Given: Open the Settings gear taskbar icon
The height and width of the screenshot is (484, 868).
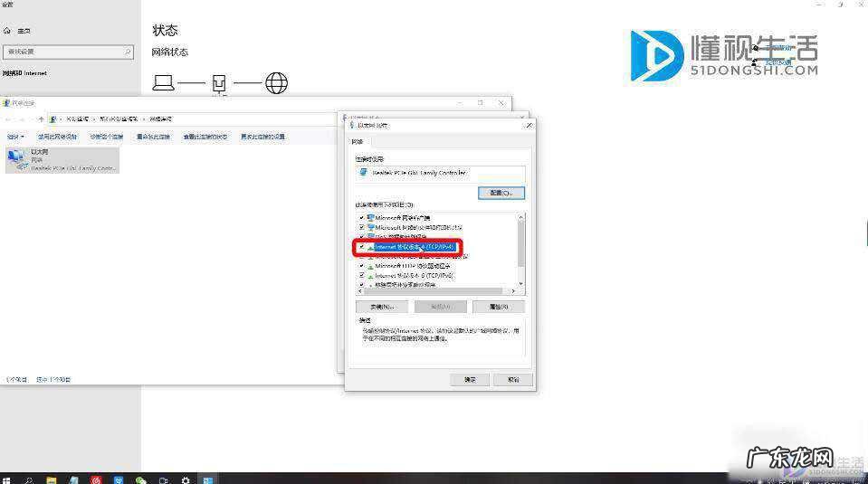Looking at the screenshot, I should 186,480.
